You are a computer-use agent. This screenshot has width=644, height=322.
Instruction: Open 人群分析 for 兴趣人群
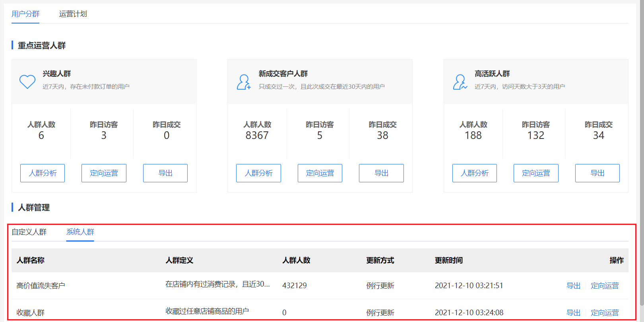click(x=43, y=173)
